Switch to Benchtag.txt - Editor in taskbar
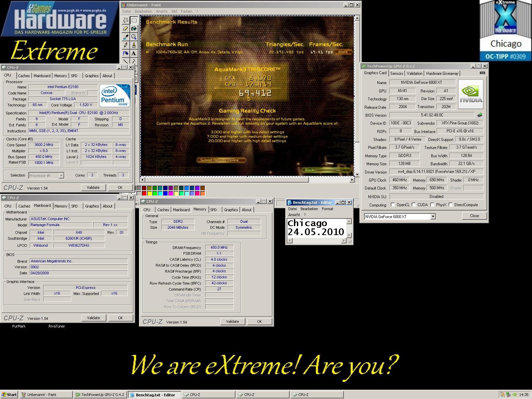The height and width of the screenshot is (399, 532). (154, 395)
